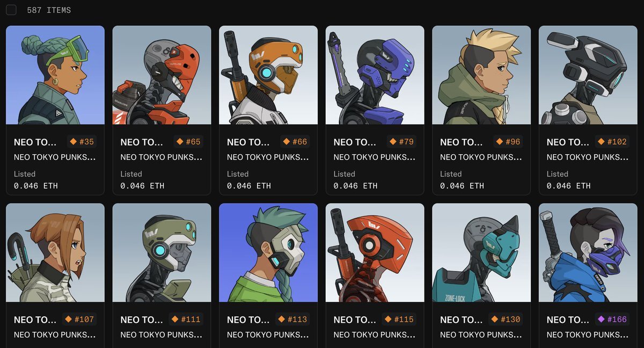Open the collection link on card #102
The height and width of the screenshot is (348, 644).
coord(588,157)
